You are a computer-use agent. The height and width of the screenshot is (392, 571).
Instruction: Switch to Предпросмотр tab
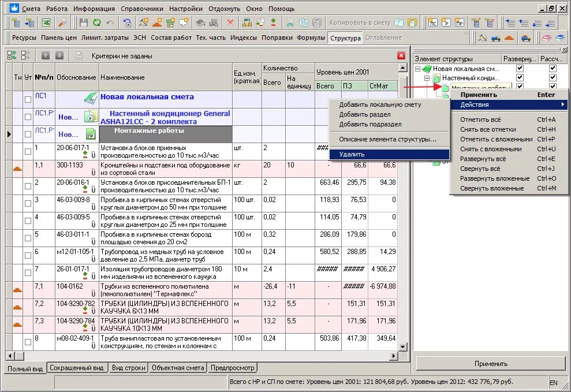click(232, 368)
